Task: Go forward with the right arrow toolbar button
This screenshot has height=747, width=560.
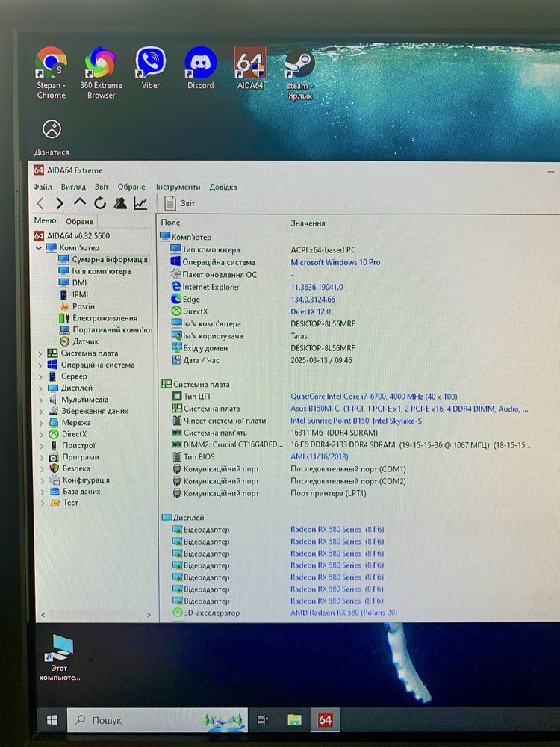Action: click(x=60, y=203)
